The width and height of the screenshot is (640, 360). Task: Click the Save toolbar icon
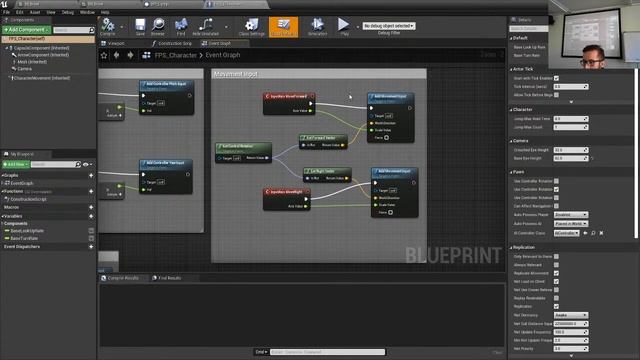tap(140, 25)
